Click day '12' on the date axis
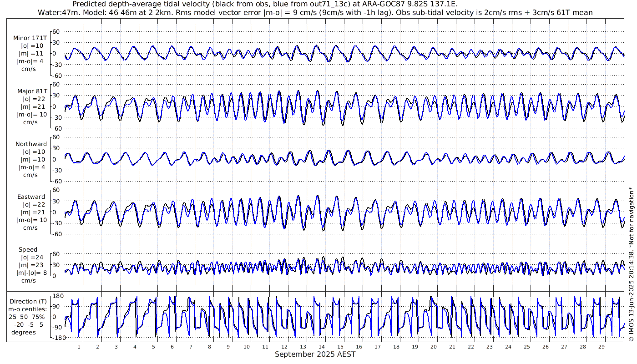Image resolution: width=637 pixels, height=364 pixels. pyautogui.click(x=284, y=347)
